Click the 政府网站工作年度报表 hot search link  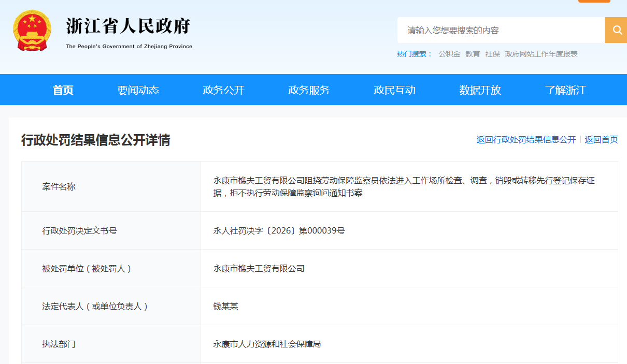(x=541, y=54)
